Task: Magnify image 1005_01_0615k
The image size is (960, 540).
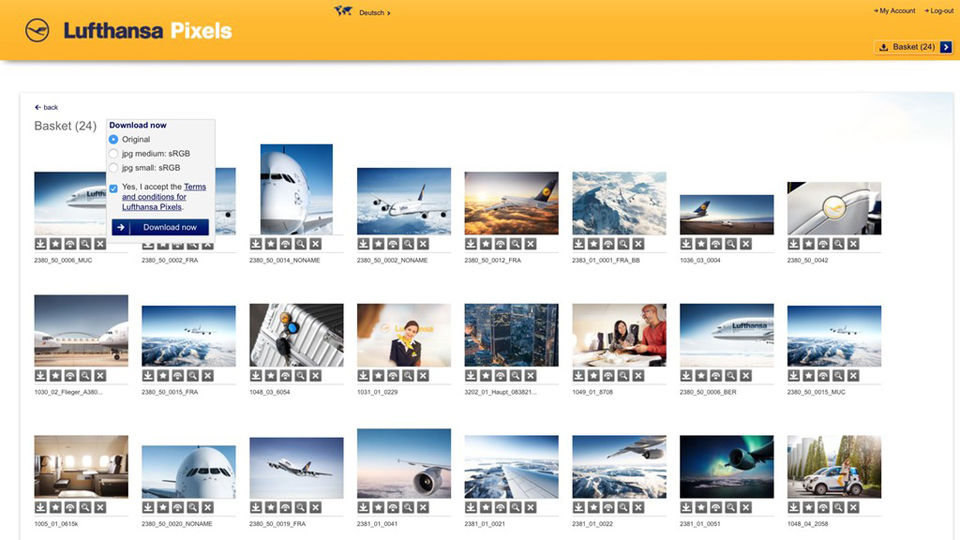Action: pos(85,507)
